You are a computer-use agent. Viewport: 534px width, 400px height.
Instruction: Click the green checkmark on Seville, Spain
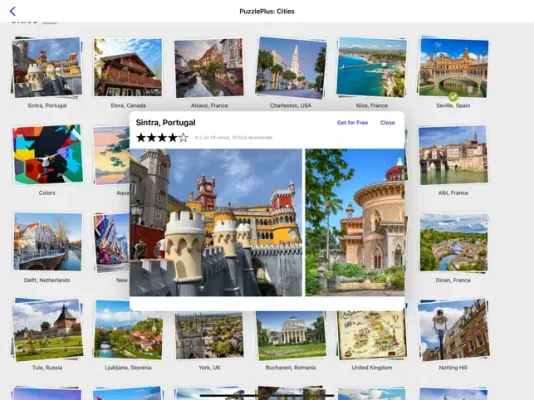(x=453, y=97)
